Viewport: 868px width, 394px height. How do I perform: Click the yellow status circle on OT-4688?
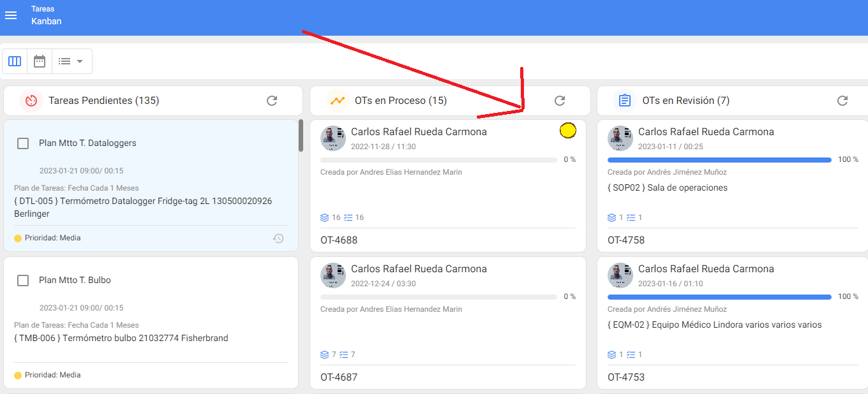[567, 131]
